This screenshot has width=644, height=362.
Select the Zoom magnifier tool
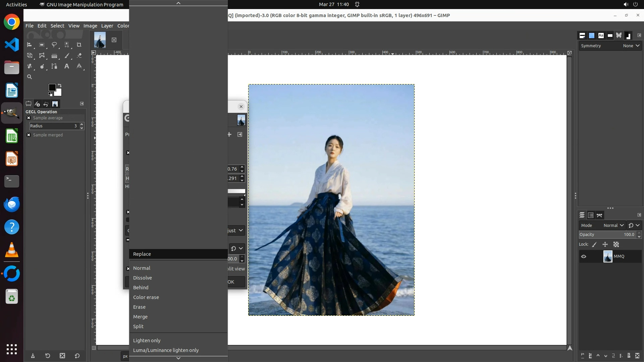pyautogui.click(x=30, y=77)
